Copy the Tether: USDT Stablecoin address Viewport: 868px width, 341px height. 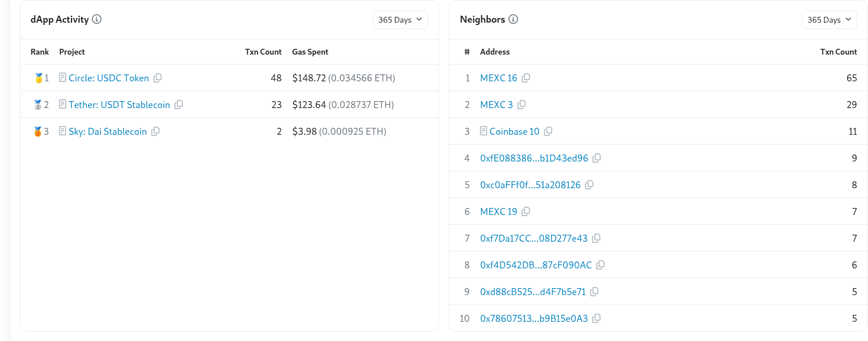(x=179, y=105)
